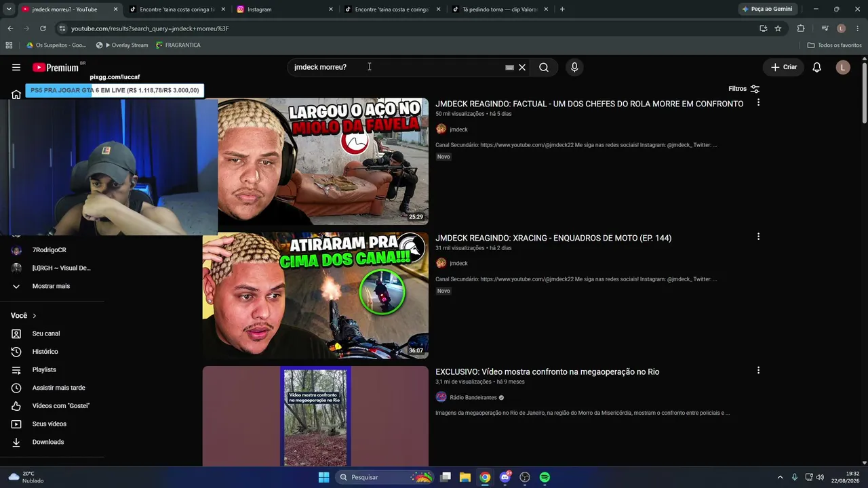Open the Chrome profile avatar
The width and height of the screenshot is (868, 488).
pyautogui.click(x=842, y=28)
